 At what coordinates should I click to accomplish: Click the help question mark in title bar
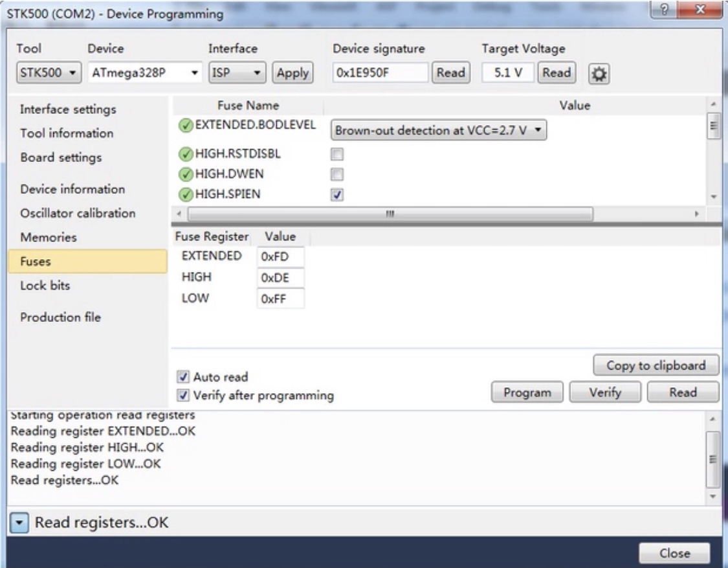pos(665,9)
